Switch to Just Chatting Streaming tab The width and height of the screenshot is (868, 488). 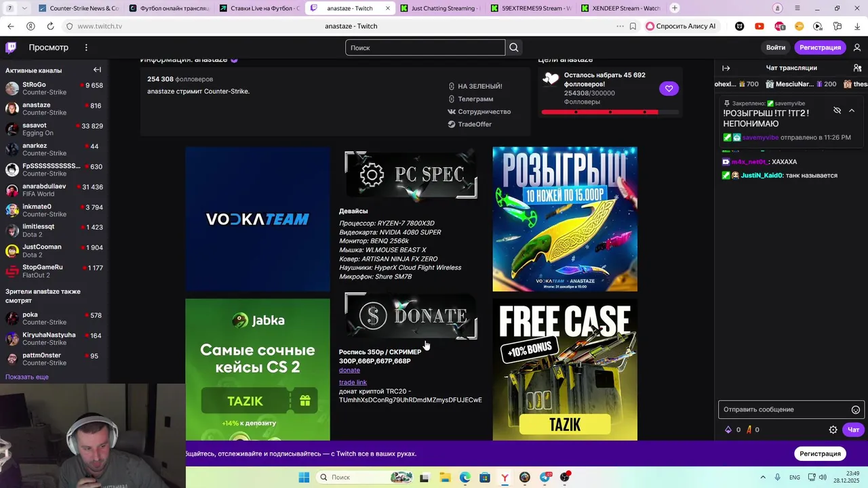(441, 8)
